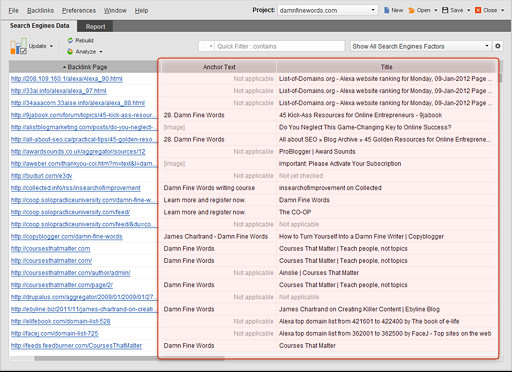Image resolution: width=512 pixels, height=372 pixels.
Task: Open the Project selector combo box
Action: tap(327, 10)
